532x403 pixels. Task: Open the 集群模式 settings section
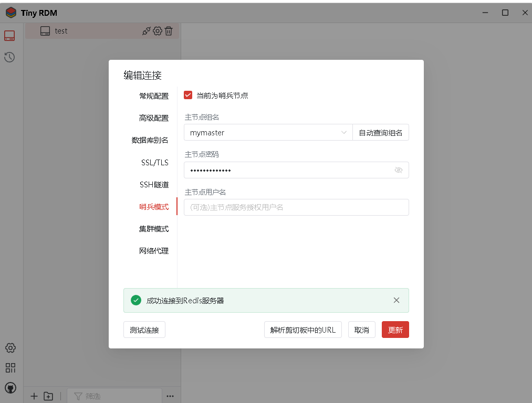point(154,228)
